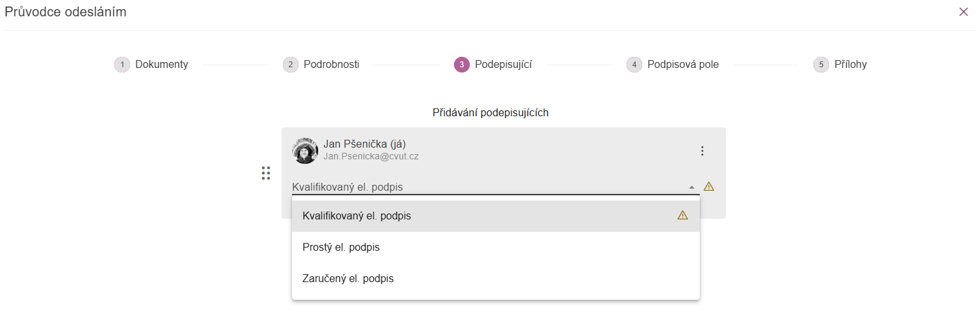980x320 pixels.
Task: Click the step 1 number circle
Action: [x=122, y=65]
